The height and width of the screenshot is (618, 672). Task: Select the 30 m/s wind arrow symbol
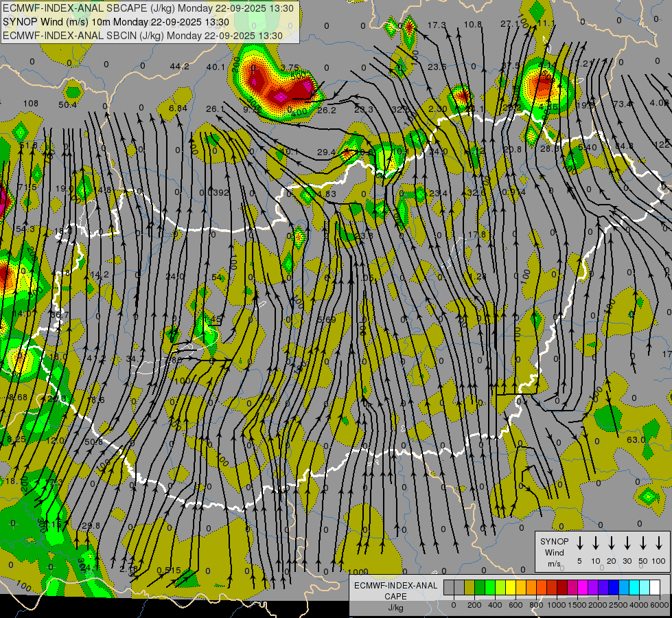pos(627,543)
